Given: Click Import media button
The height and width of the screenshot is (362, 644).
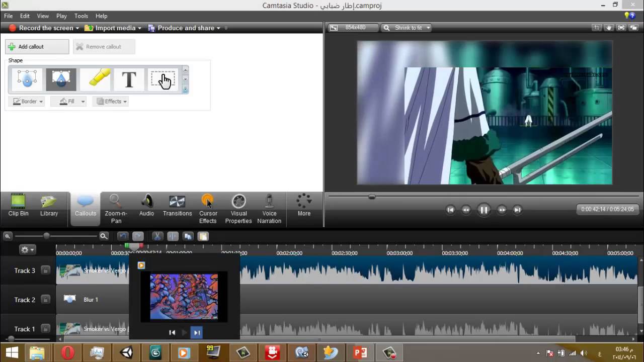Looking at the screenshot, I should tap(111, 28).
